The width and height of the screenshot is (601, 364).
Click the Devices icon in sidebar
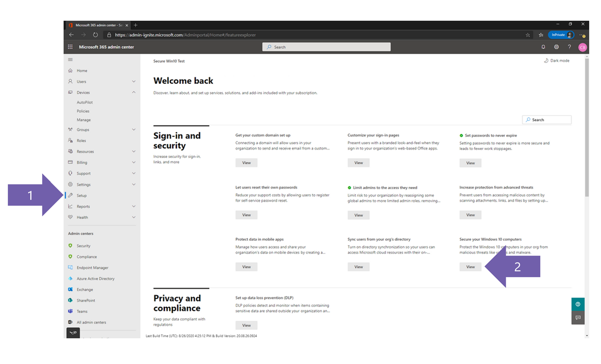click(x=70, y=92)
